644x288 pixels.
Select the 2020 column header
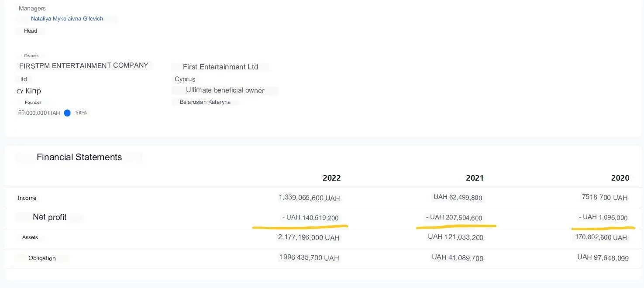tap(620, 178)
